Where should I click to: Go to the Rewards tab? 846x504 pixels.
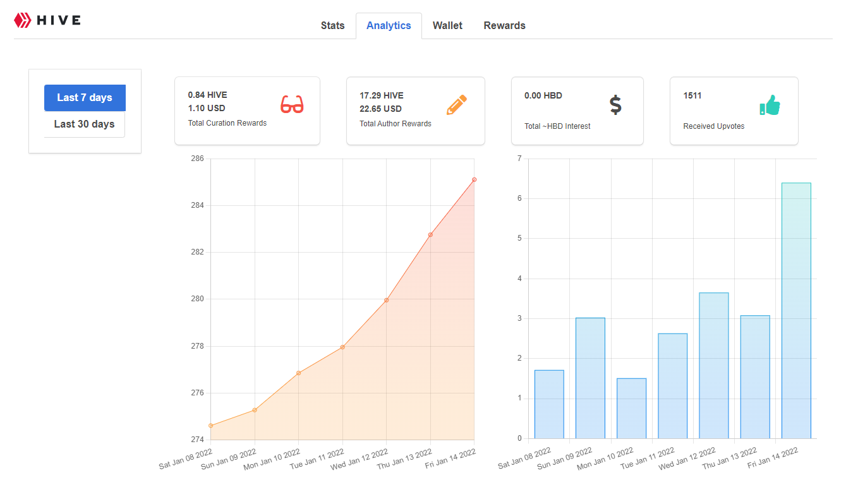coord(505,26)
